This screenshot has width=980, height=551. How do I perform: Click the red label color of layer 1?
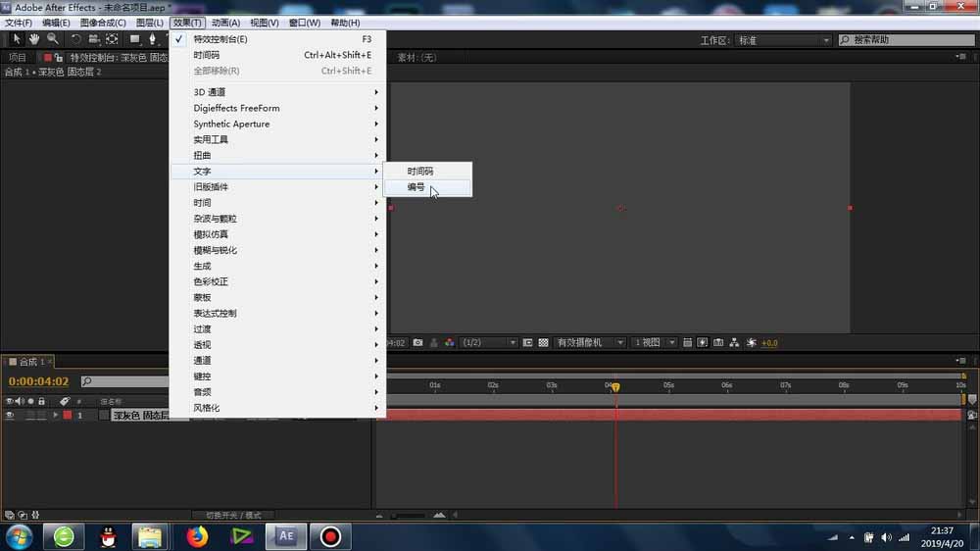click(x=68, y=416)
